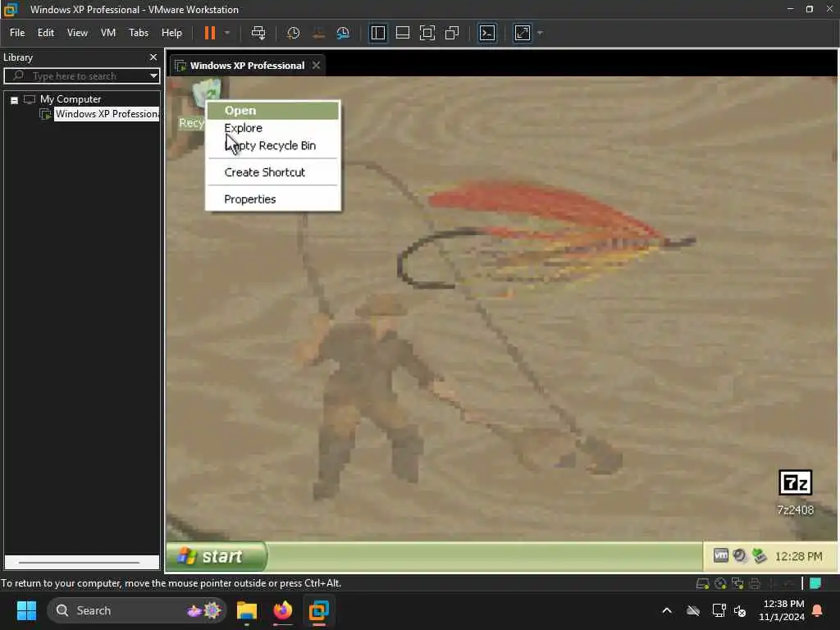Click the Unity mode icon
The width and height of the screenshot is (840, 630).
[452, 33]
